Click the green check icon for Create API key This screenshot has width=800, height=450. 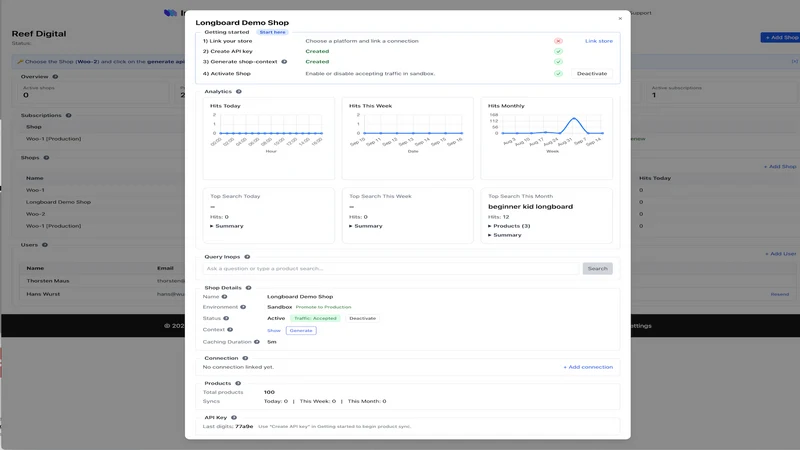click(x=558, y=52)
